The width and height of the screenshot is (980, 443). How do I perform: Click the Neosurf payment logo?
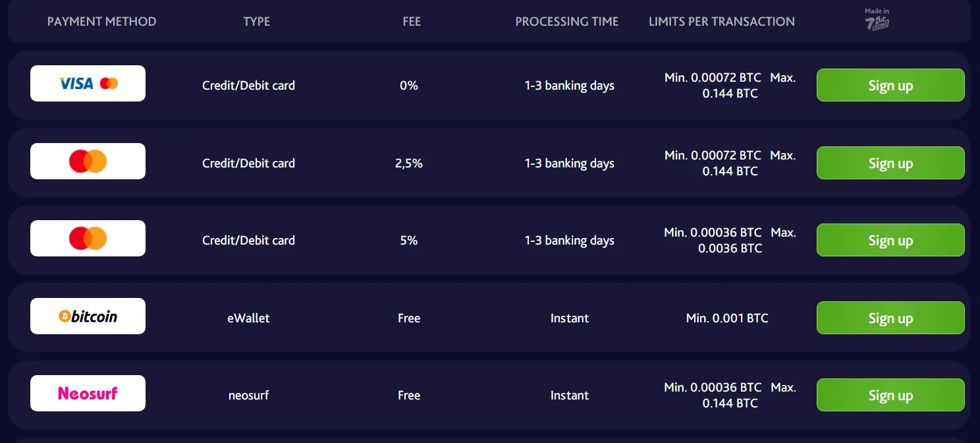click(88, 393)
